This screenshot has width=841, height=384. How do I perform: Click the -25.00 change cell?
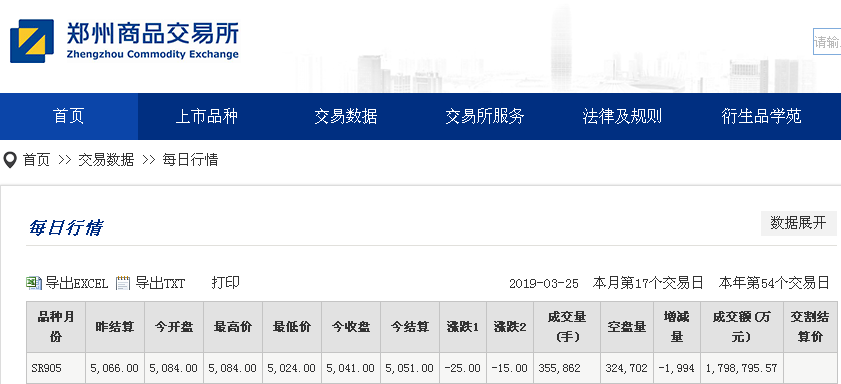click(x=463, y=368)
